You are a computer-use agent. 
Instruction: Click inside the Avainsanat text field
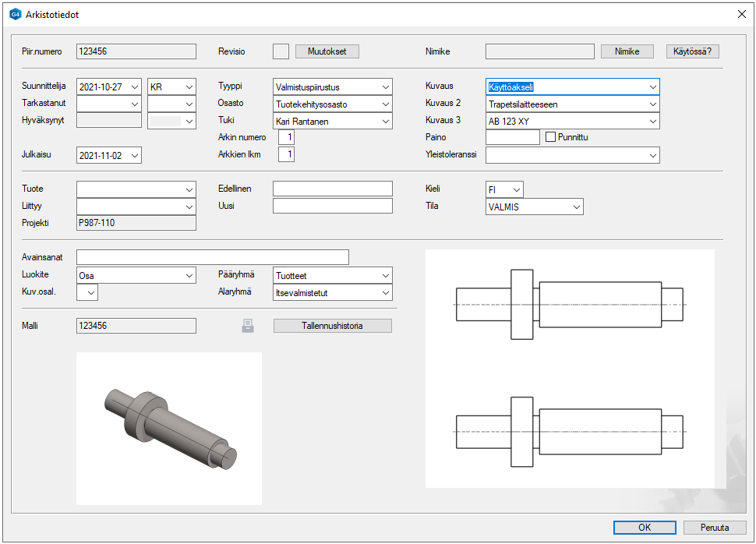(212, 258)
